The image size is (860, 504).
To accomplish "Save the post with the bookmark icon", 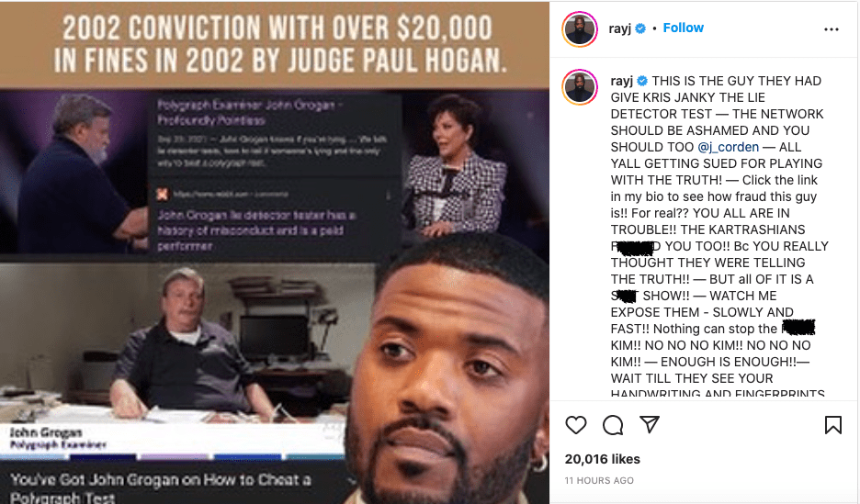I will click(833, 425).
